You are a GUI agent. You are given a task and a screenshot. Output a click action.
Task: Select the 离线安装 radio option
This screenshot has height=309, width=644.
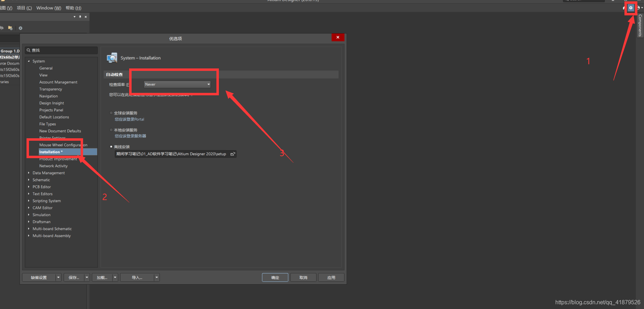pos(111,147)
